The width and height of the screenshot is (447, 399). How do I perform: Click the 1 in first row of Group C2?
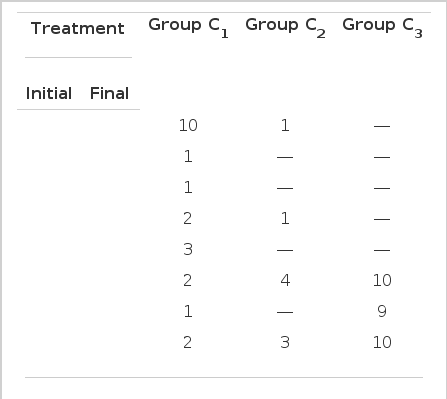click(285, 125)
